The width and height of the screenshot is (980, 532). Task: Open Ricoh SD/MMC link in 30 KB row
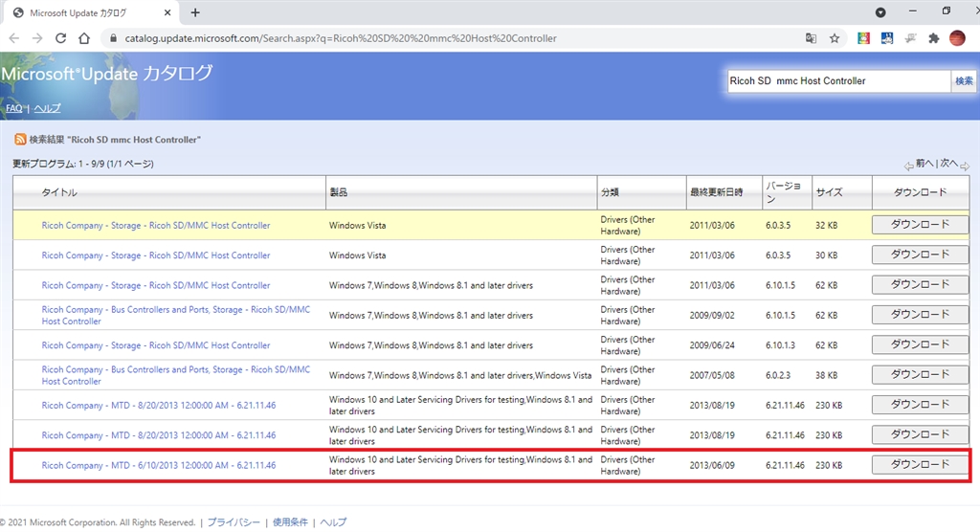click(156, 255)
